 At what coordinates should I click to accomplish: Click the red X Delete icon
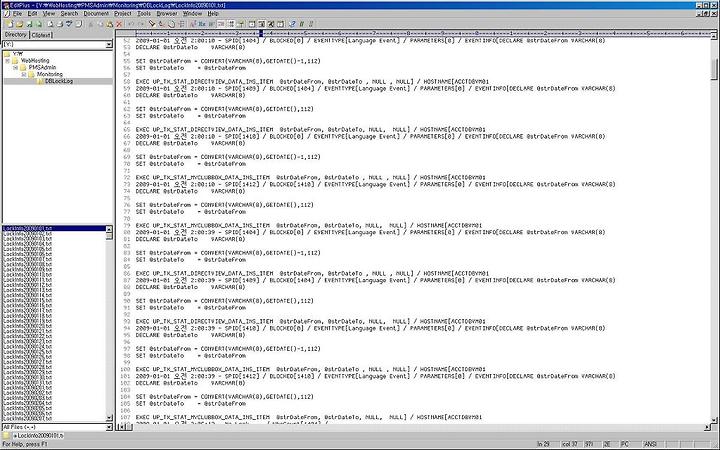pos(119,24)
